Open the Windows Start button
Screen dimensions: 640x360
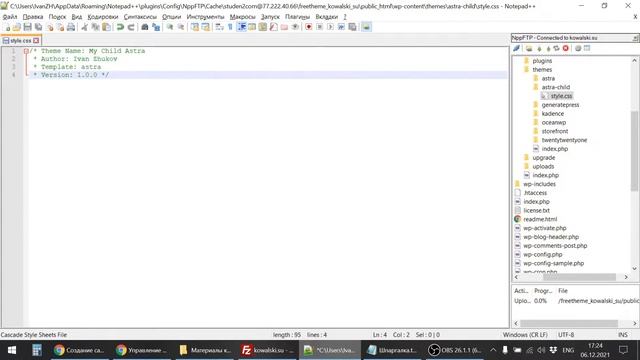[12, 350]
